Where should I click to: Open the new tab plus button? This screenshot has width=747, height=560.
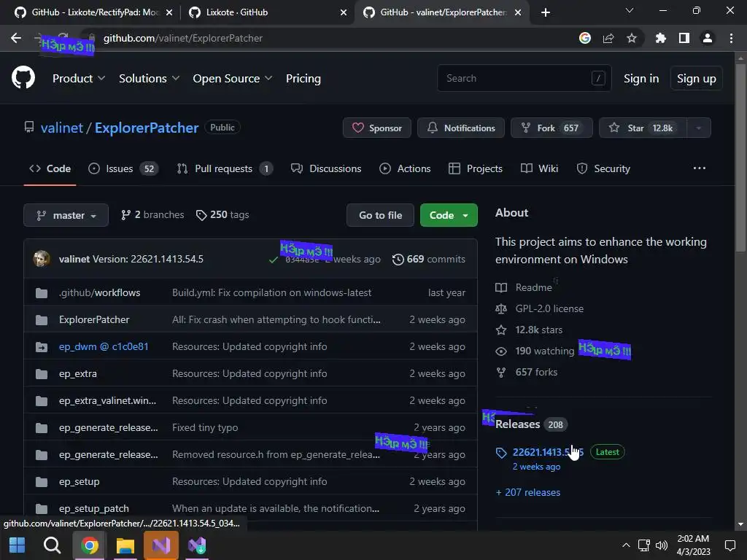pyautogui.click(x=546, y=12)
